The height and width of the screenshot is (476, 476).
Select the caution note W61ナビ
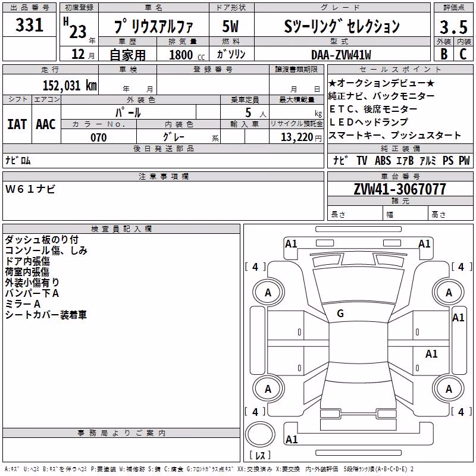click(30, 189)
